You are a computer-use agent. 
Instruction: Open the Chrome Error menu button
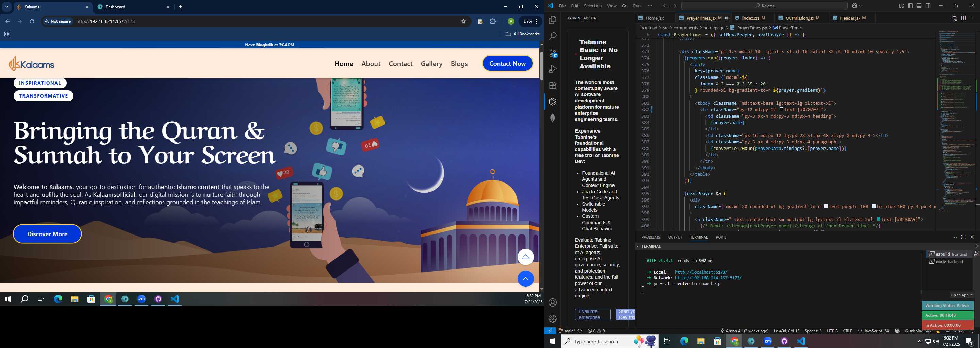pos(531,22)
